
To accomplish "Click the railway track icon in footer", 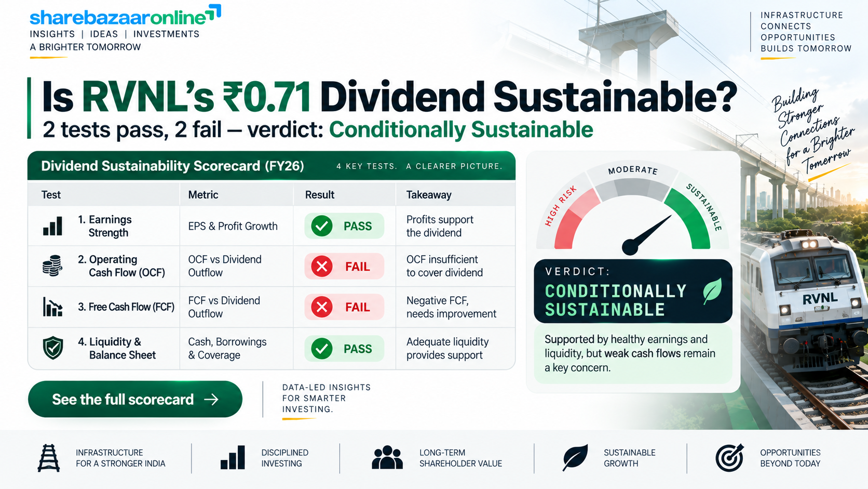I will point(48,458).
